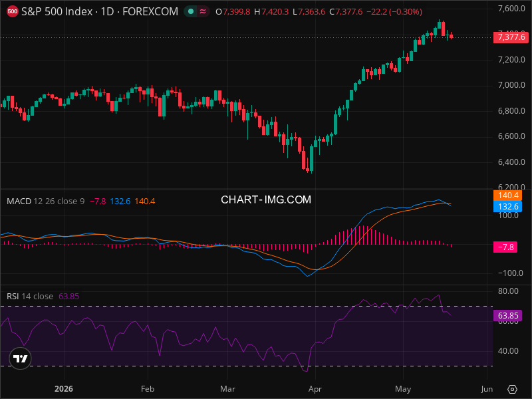Click the MACD legend value 132.6 in blue
The width and height of the screenshot is (532, 399).
pyautogui.click(x=120, y=201)
